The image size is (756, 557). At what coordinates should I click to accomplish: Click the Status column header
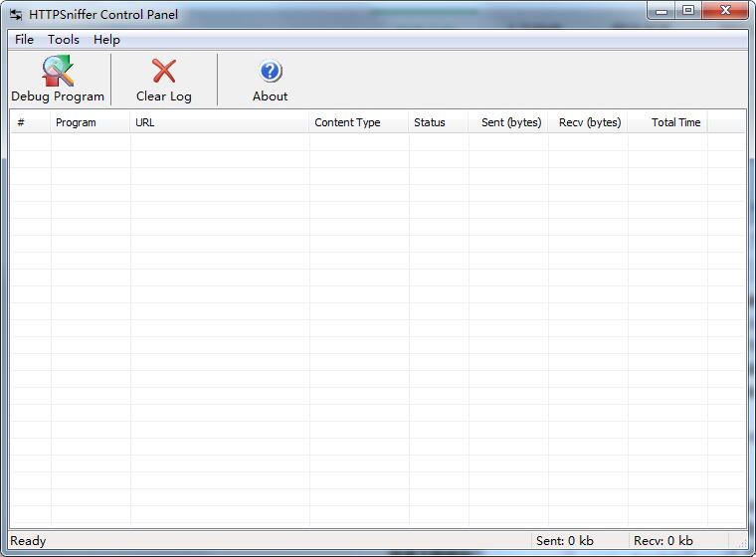point(438,122)
